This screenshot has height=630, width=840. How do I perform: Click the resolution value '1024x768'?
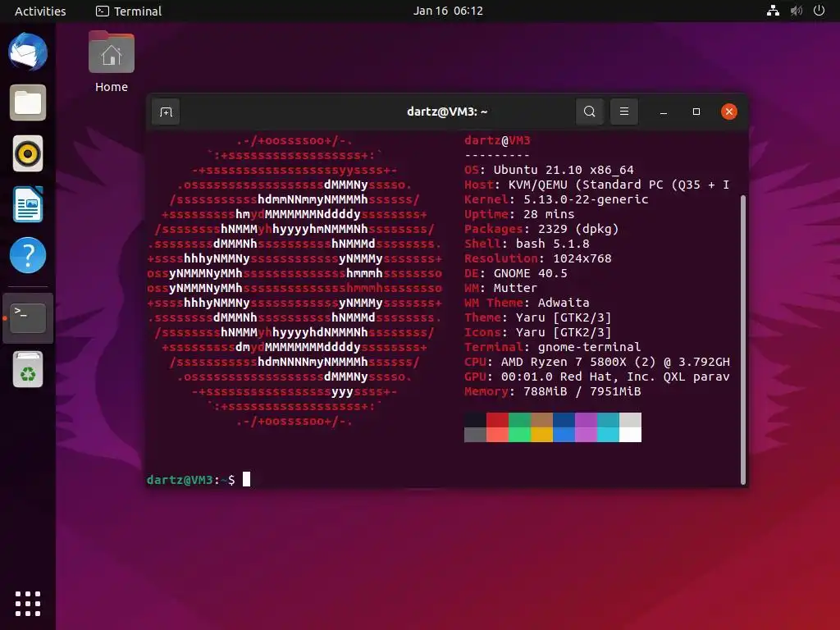[582, 258]
